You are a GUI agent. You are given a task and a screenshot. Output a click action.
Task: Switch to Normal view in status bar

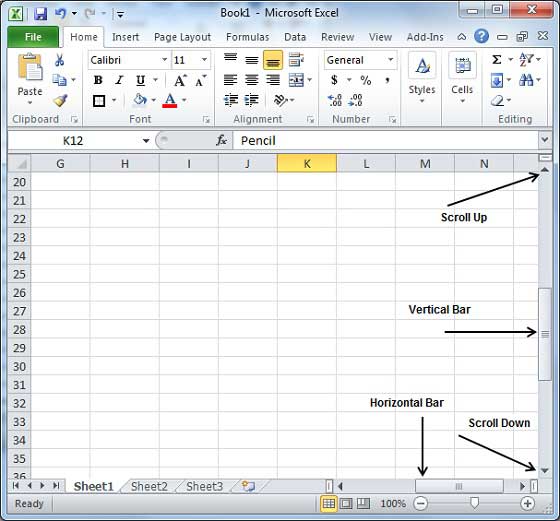pyautogui.click(x=329, y=504)
